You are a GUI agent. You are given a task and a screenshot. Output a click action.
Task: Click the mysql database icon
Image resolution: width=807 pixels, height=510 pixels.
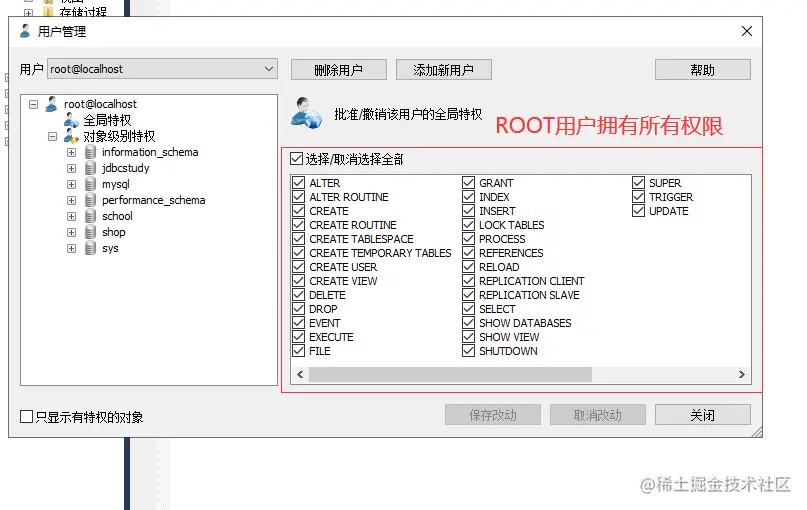(x=91, y=184)
